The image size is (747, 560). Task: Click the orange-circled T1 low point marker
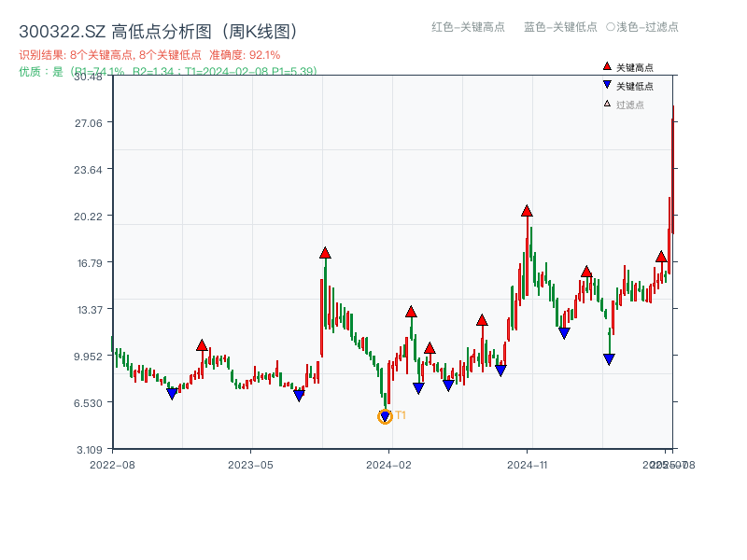click(x=385, y=416)
